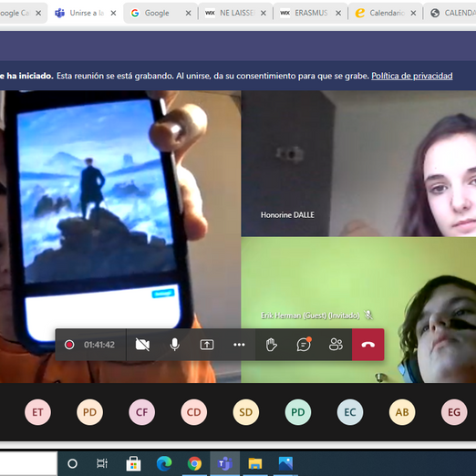Select participant avatar SD
This screenshot has width=476, height=476.
tap(246, 412)
